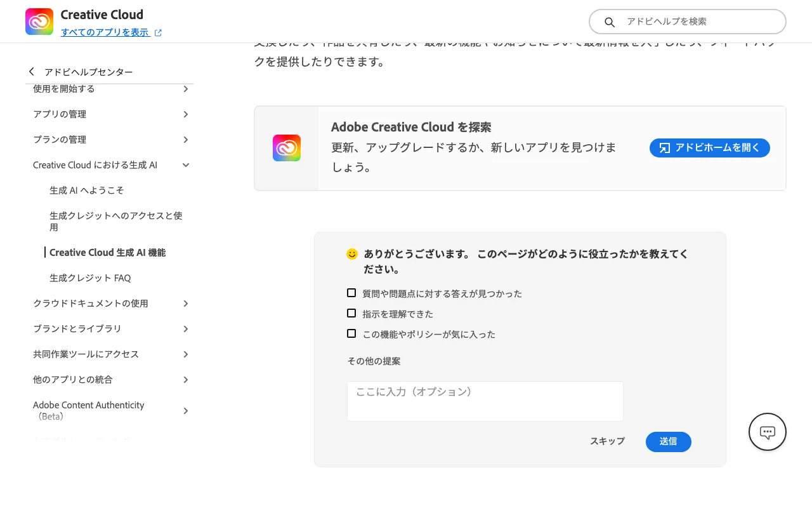The image size is (812, 508).
Task: Click the スキップ option in the feedback form
Action: tap(606, 441)
